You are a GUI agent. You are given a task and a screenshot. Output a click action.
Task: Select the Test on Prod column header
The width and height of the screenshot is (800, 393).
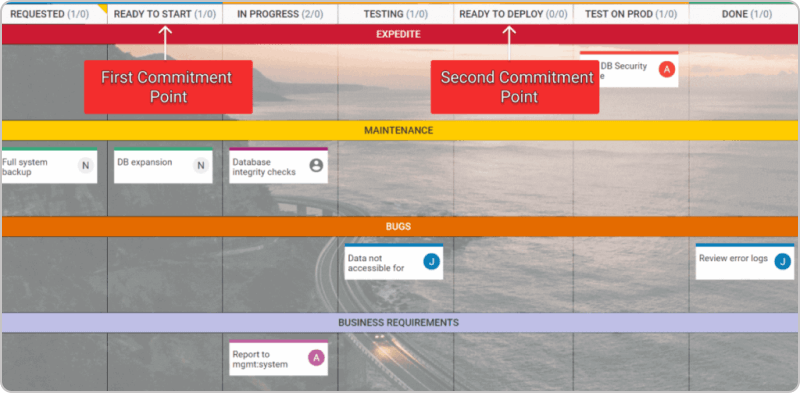tap(631, 14)
